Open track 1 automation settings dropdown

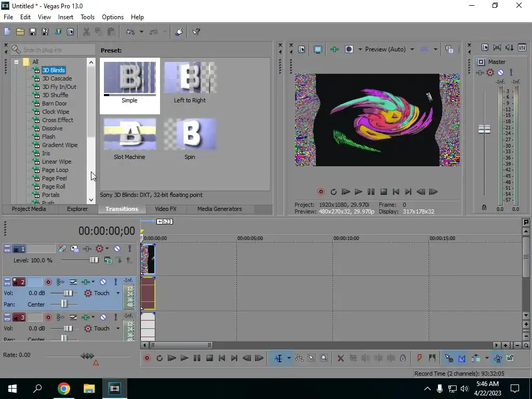point(107,249)
